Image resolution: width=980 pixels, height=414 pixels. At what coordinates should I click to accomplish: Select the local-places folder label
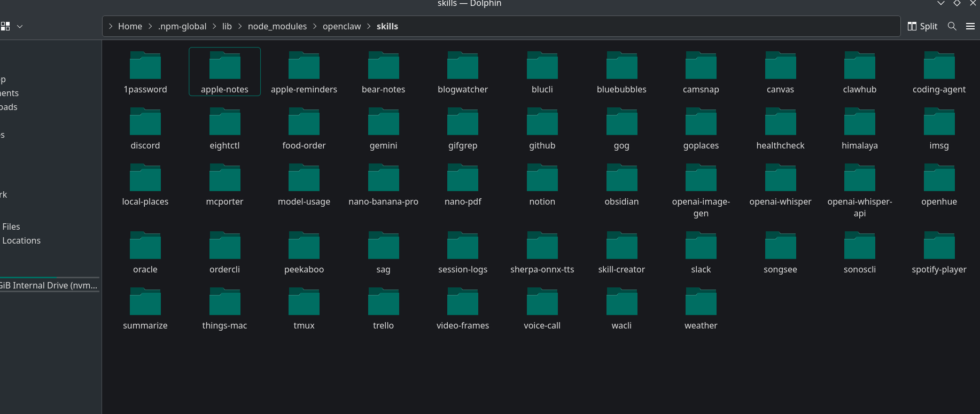coord(145,202)
